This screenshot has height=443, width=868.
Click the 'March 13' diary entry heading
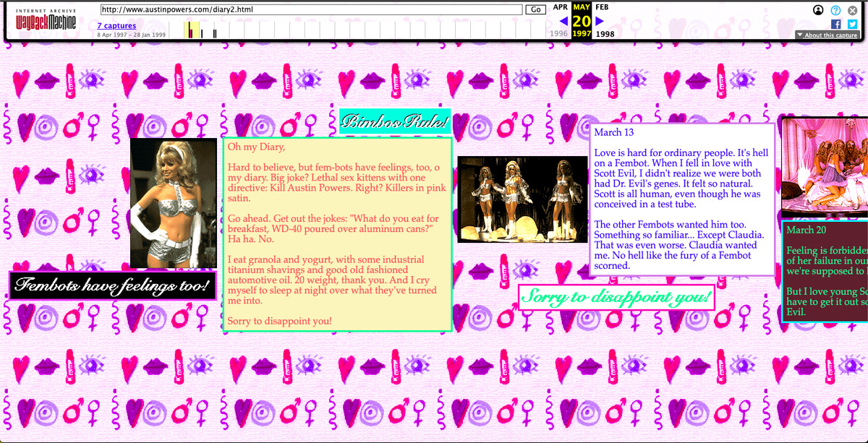613,132
